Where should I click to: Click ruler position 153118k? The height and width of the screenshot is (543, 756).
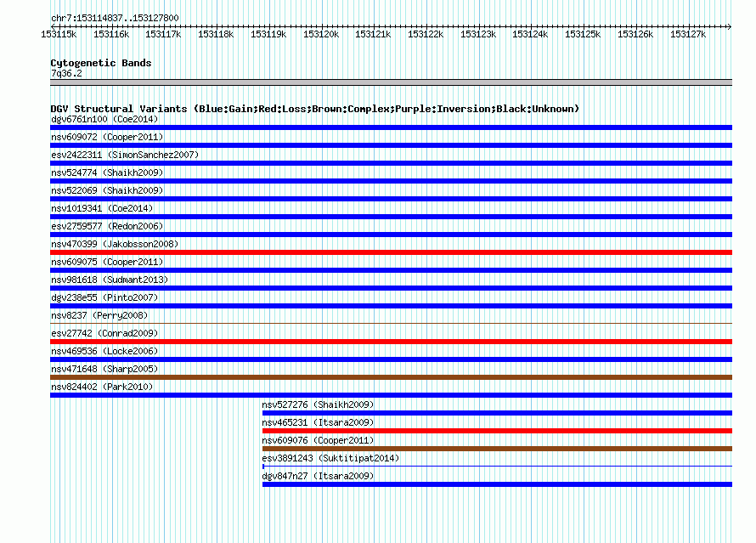[x=216, y=34]
